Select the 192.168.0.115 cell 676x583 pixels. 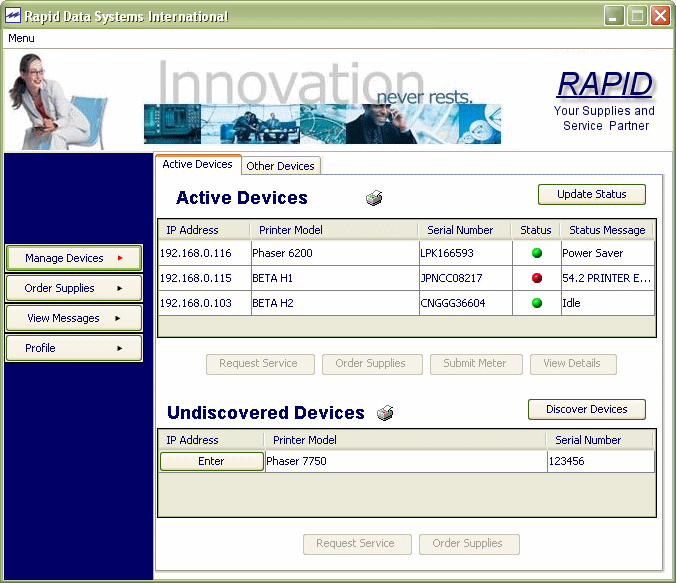[x=205, y=278]
